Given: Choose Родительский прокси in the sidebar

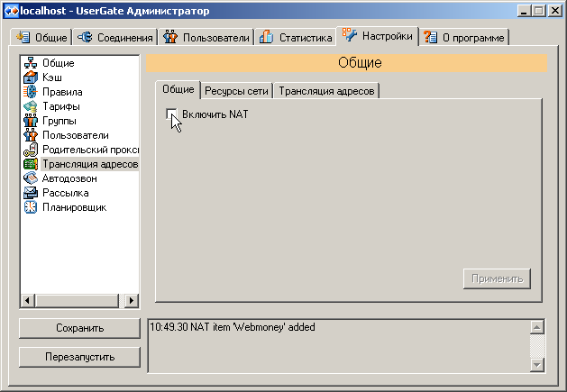Looking at the screenshot, I should [x=90, y=150].
